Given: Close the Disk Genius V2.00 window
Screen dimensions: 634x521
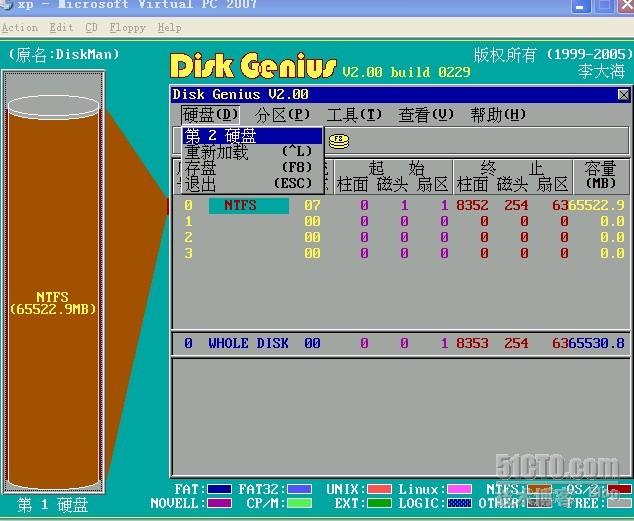Looking at the screenshot, I should pos(623,95).
